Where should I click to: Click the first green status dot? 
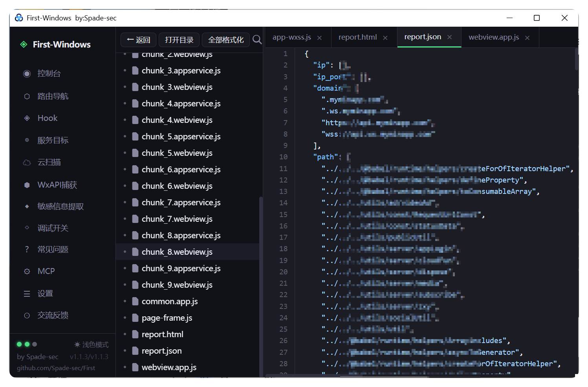(x=19, y=344)
